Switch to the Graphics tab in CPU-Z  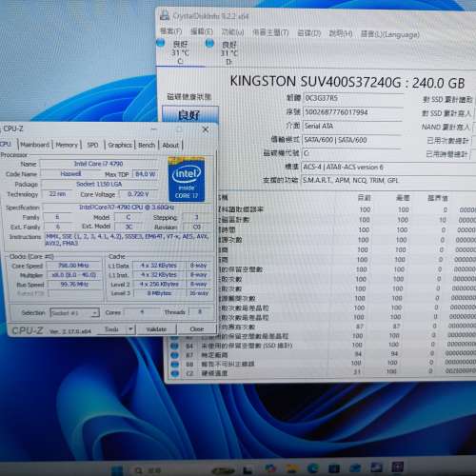click(120, 145)
